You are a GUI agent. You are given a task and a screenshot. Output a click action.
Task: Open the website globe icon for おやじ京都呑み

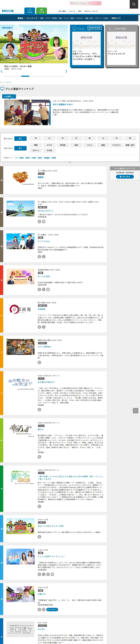coord(39,362)
